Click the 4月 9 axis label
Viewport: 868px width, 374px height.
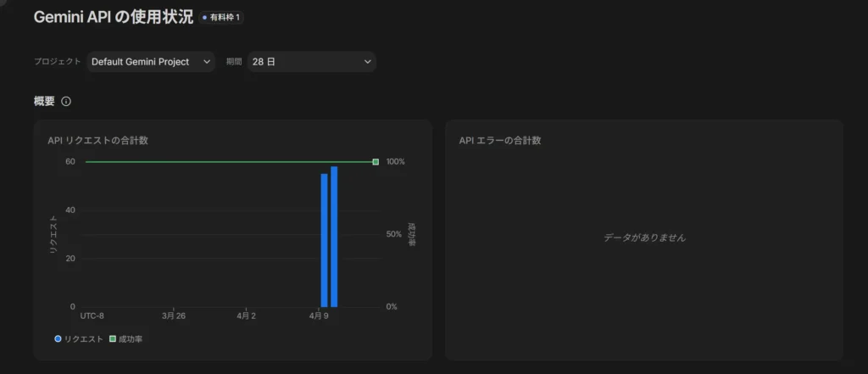(x=318, y=315)
